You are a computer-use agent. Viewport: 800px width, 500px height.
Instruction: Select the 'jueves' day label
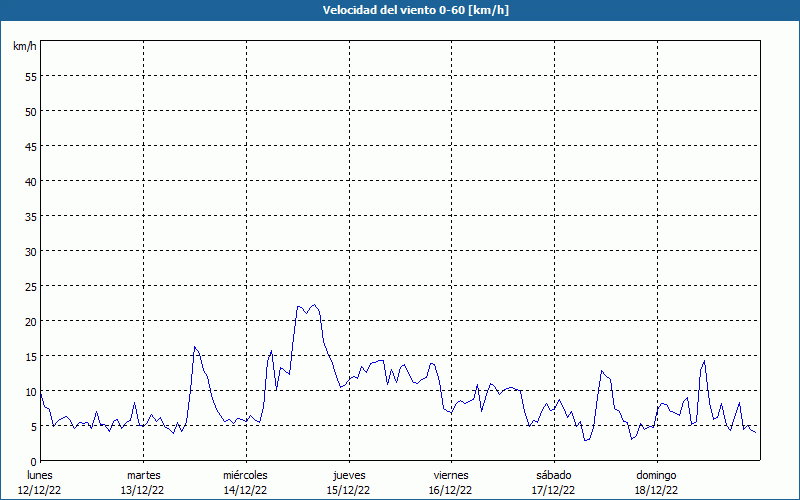tap(349, 475)
